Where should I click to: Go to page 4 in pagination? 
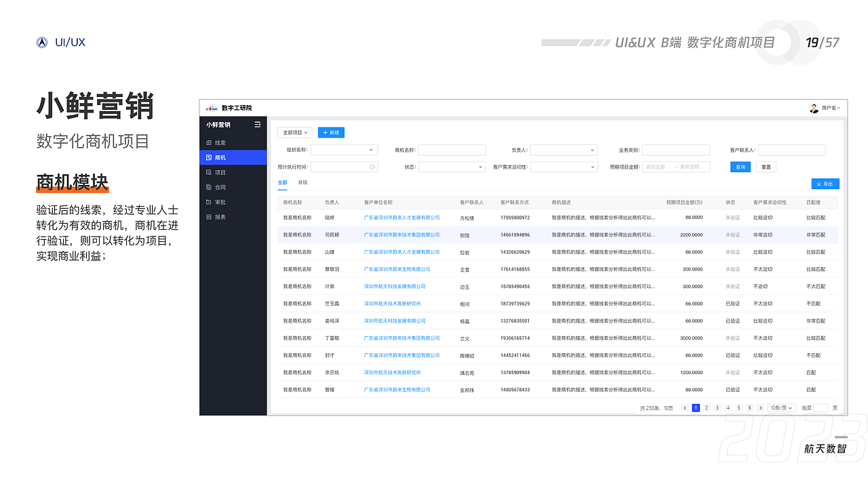tap(728, 408)
